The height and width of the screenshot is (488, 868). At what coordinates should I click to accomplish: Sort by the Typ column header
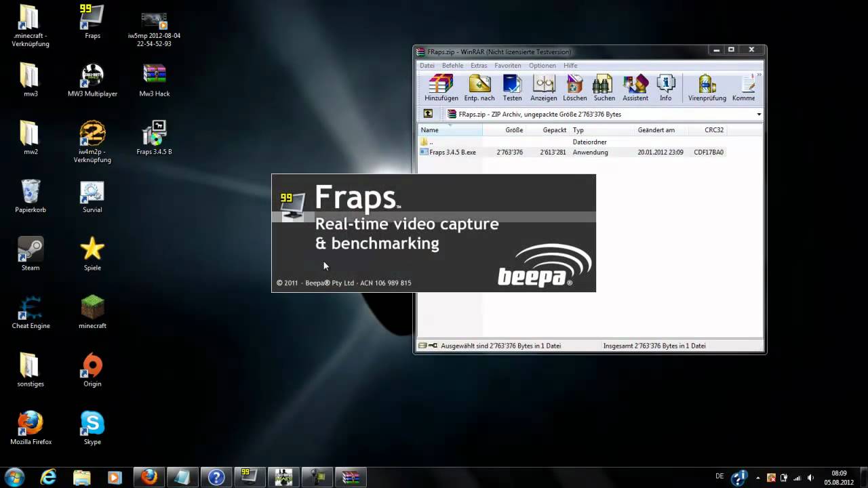point(602,130)
